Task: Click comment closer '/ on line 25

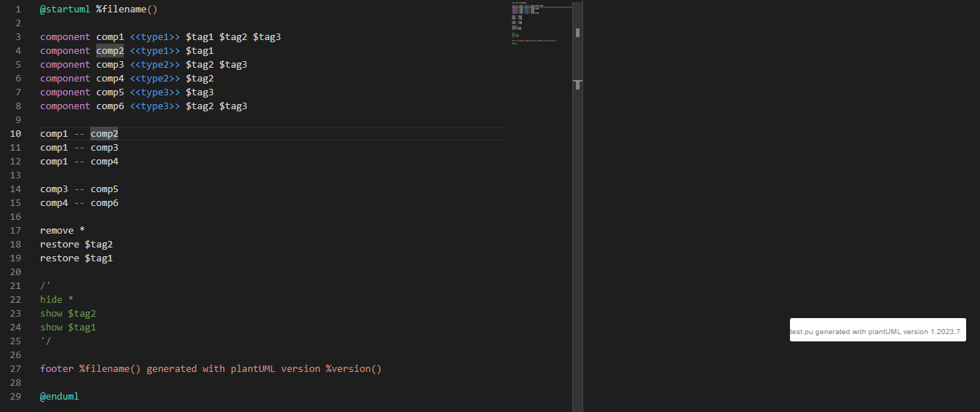Action: 46,341
